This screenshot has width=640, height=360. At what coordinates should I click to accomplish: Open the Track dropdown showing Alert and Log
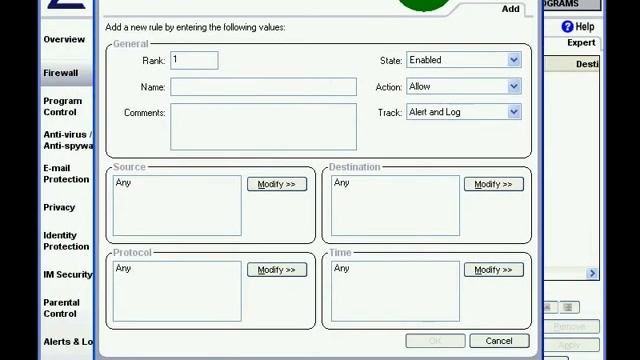[x=464, y=112]
